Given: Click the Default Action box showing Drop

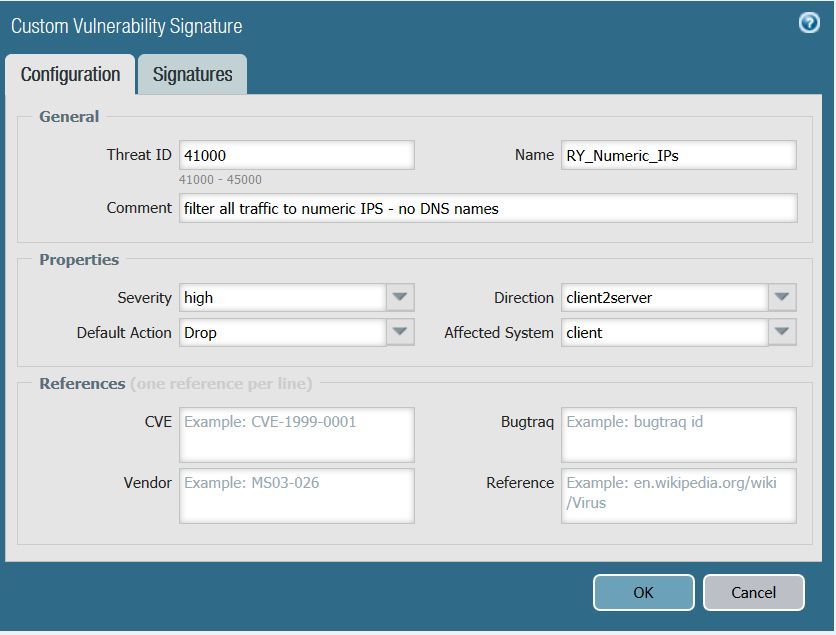Looking at the screenshot, I should click(283, 332).
